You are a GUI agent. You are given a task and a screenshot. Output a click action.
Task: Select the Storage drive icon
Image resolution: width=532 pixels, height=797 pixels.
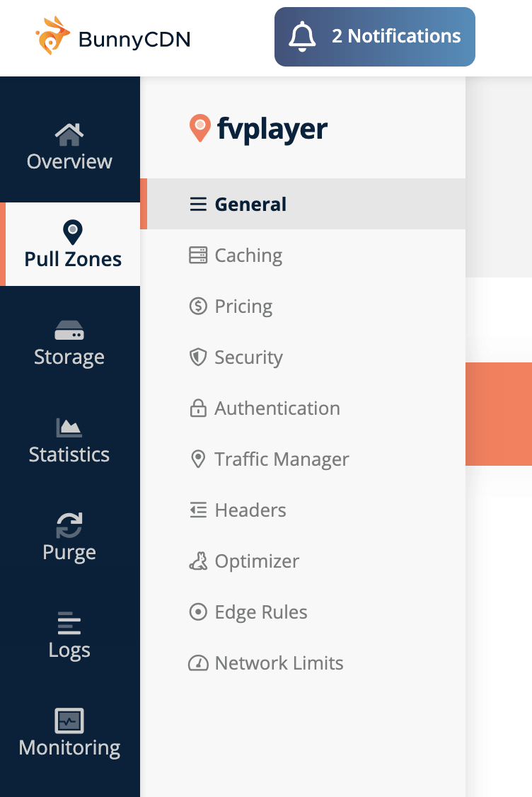coord(69,330)
